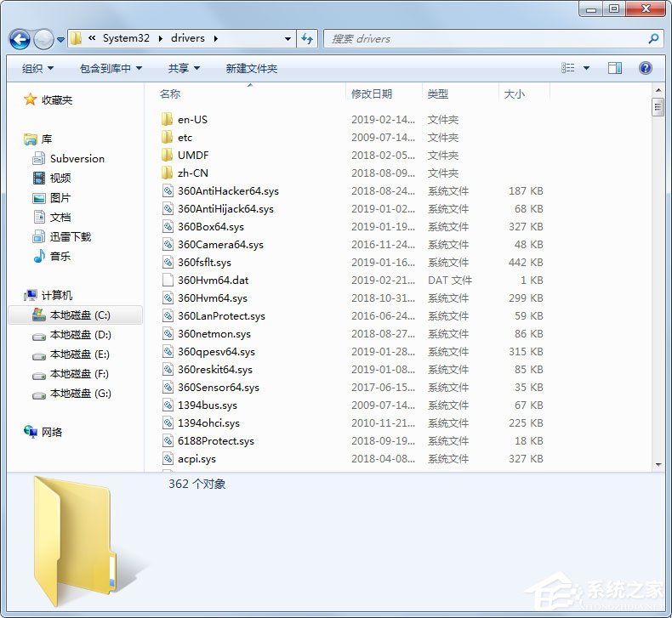Click drivers in the address path

point(188,38)
